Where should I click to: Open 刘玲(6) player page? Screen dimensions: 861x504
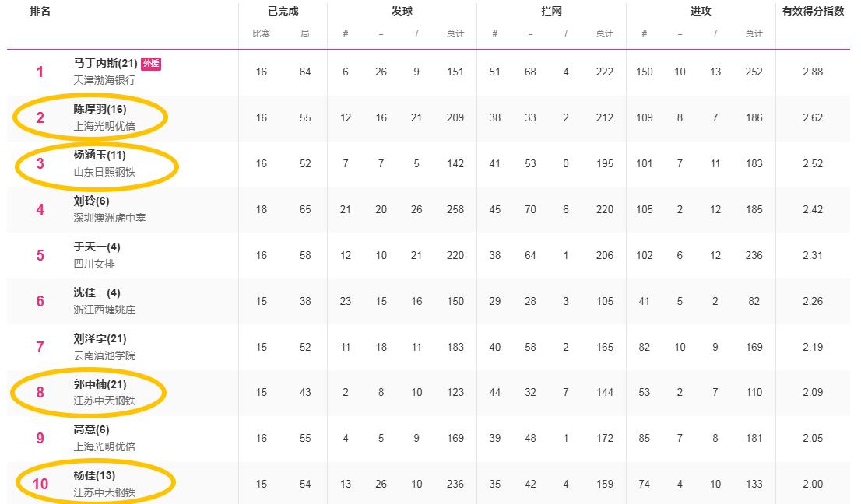tap(91, 201)
